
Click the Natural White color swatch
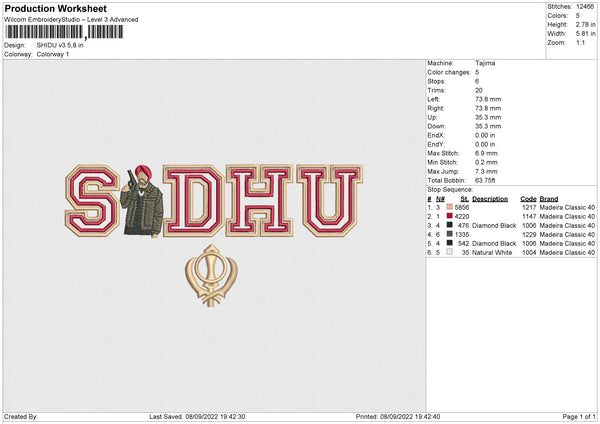(450, 252)
